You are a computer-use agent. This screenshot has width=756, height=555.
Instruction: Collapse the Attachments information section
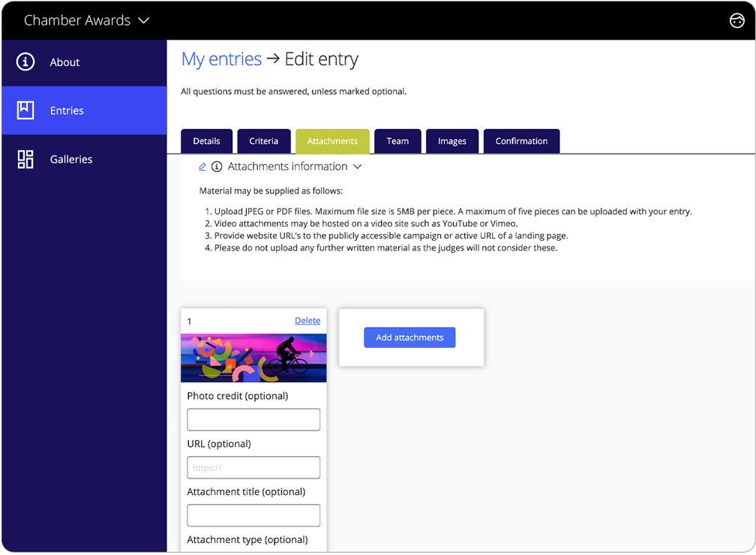pos(357,166)
